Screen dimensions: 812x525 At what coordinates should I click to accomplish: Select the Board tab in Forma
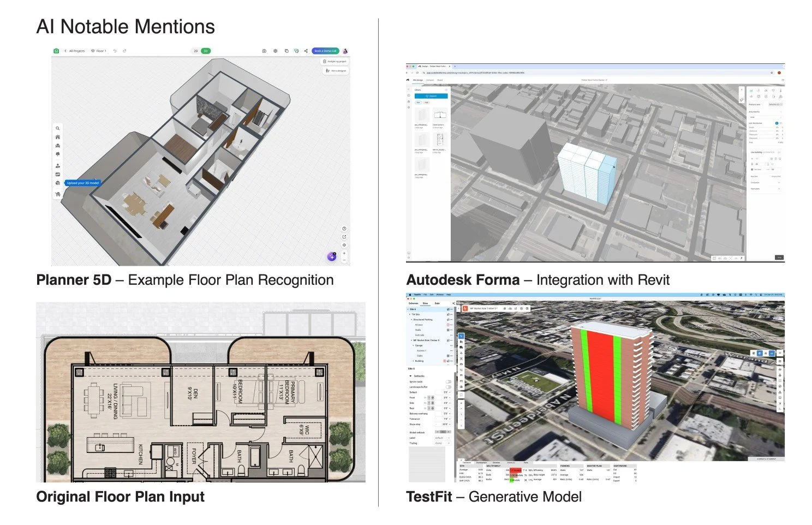tap(440, 80)
